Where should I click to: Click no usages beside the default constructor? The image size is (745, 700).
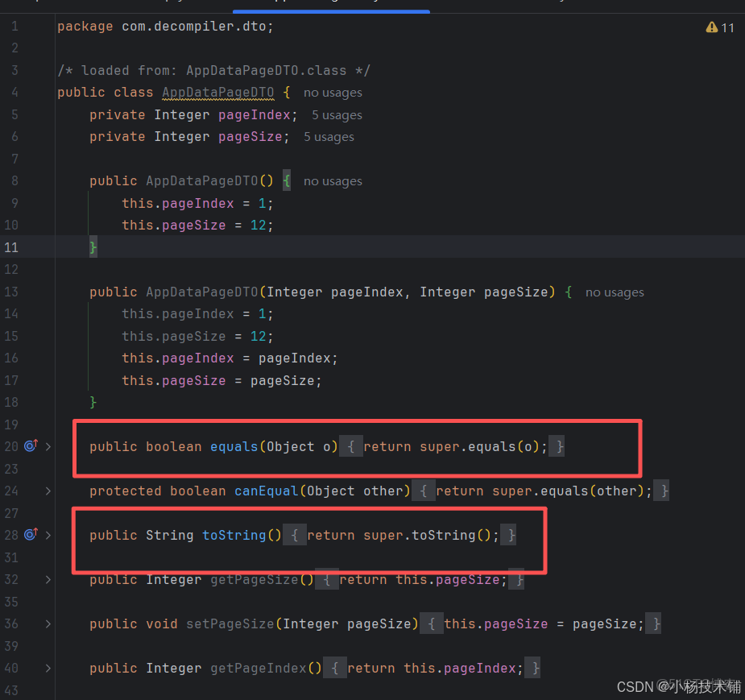[332, 180]
